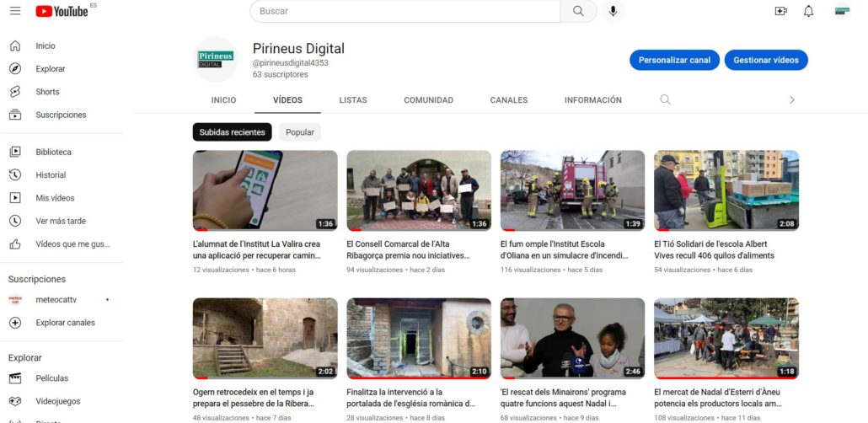Click the search magnifier button

click(578, 11)
